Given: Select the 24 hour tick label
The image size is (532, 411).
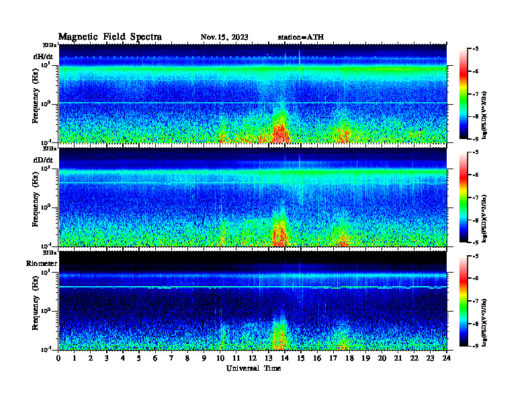Looking at the screenshot, I should pos(447,359).
